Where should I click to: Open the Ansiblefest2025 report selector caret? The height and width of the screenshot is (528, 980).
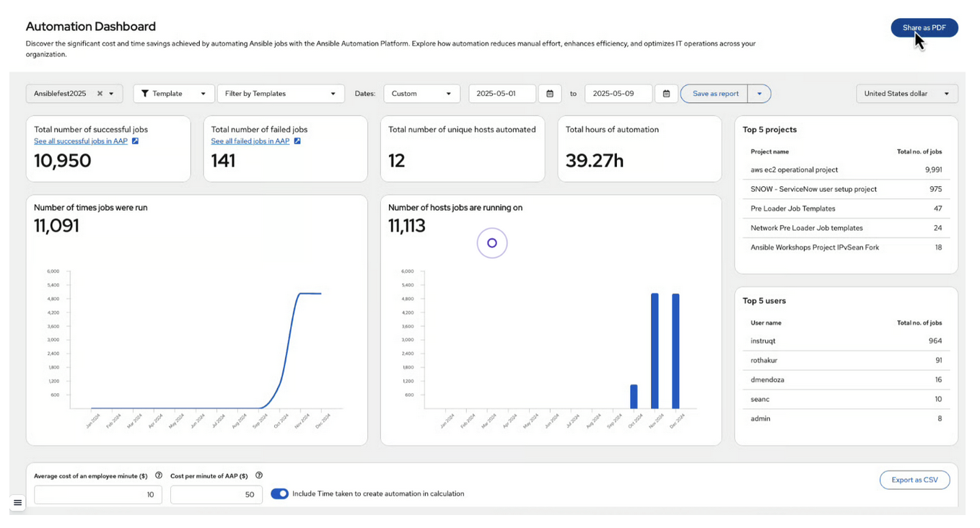(x=112, y=94)
